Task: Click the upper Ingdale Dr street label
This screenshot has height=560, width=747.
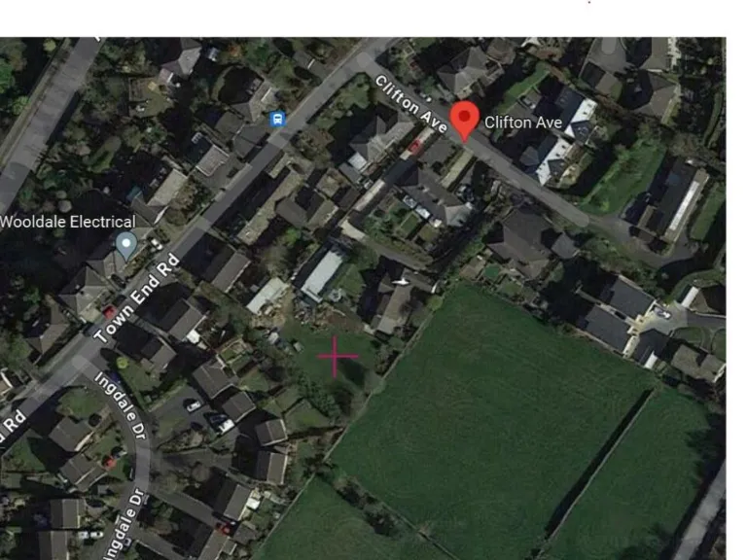Action: (x=121, y=405)
